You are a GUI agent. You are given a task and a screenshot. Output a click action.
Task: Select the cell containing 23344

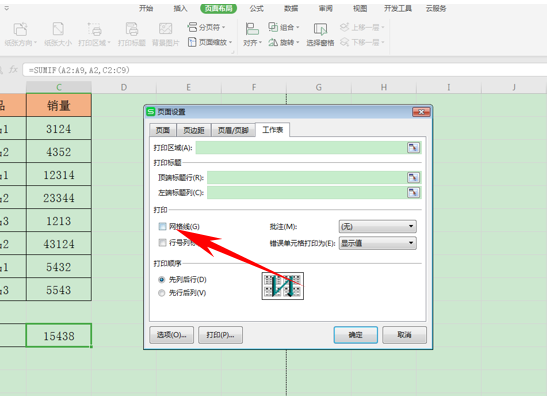59,198
